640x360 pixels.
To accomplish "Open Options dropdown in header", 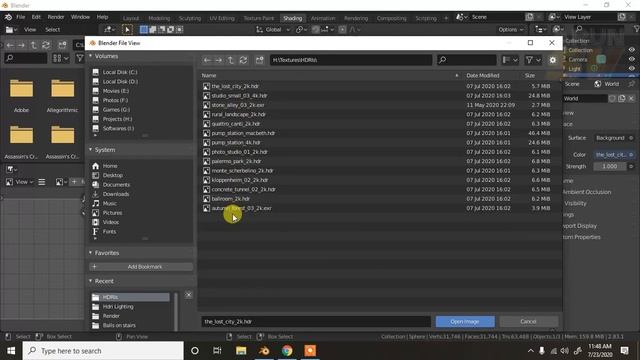I will click(511, 29).
